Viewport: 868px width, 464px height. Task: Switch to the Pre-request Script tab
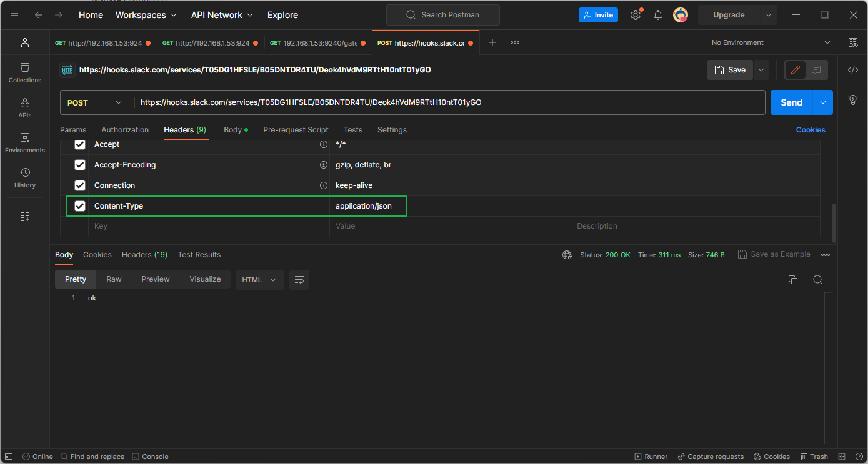point(296,130)
